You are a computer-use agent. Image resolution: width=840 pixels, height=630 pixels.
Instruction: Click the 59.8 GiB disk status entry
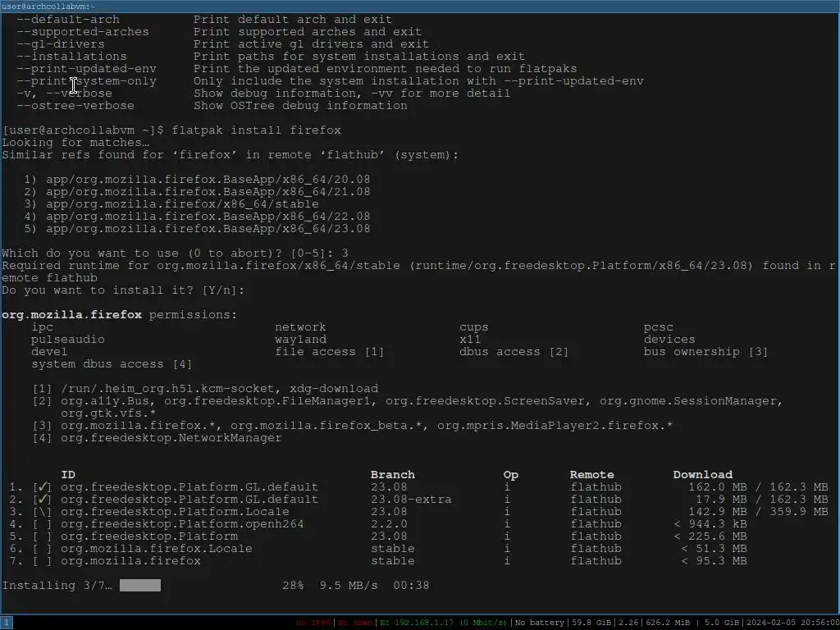591,623
